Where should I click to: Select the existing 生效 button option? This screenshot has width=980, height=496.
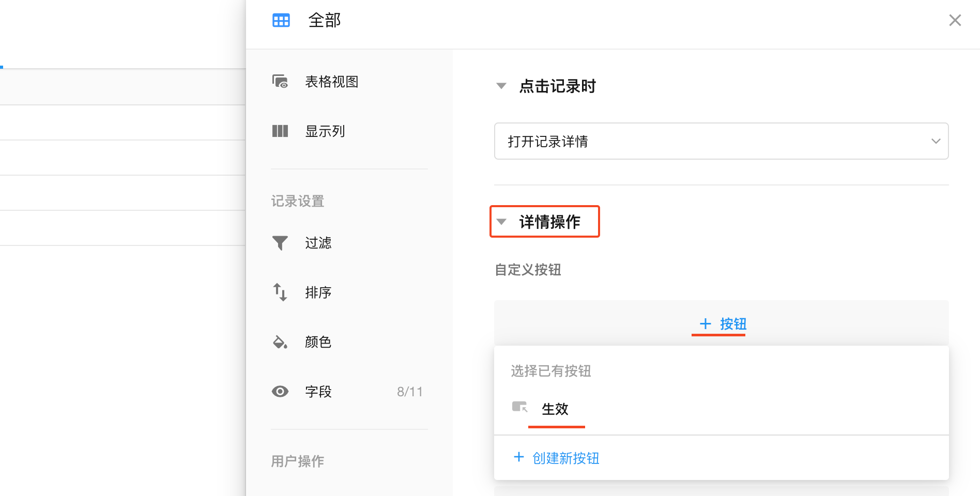(555, 409)
